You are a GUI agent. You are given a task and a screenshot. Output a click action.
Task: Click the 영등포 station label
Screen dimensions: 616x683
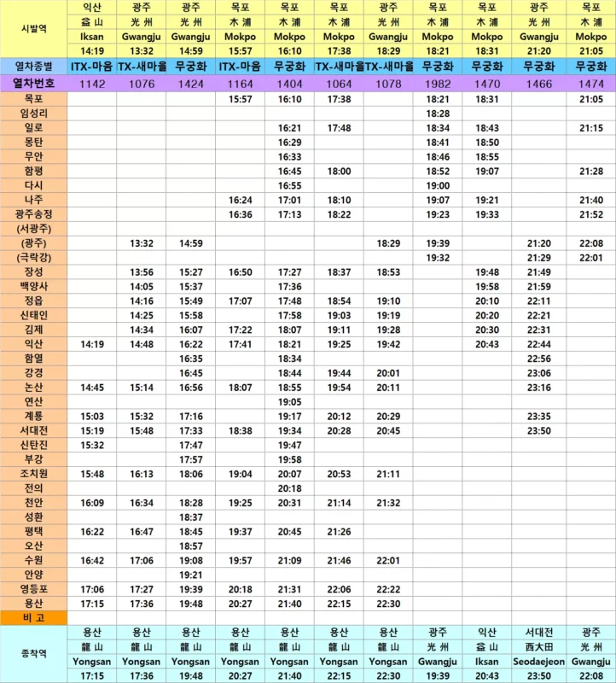click(x=33, y=589)
